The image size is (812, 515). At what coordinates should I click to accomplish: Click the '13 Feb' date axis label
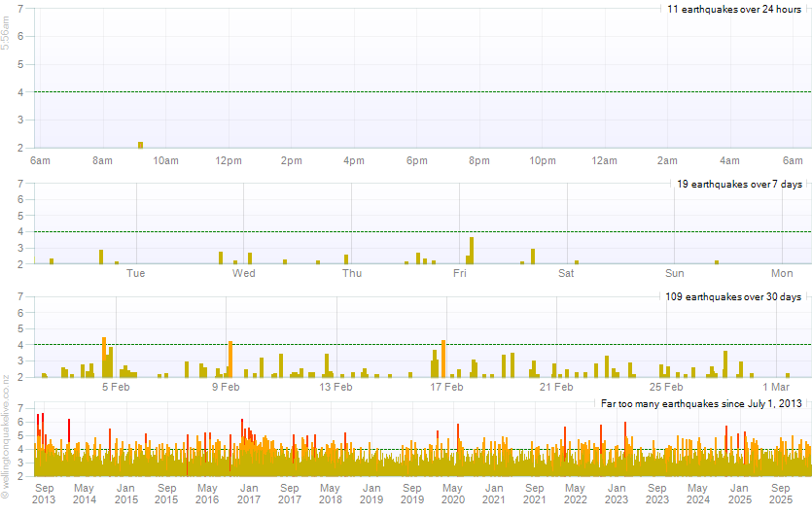click(x=335, y=387)
